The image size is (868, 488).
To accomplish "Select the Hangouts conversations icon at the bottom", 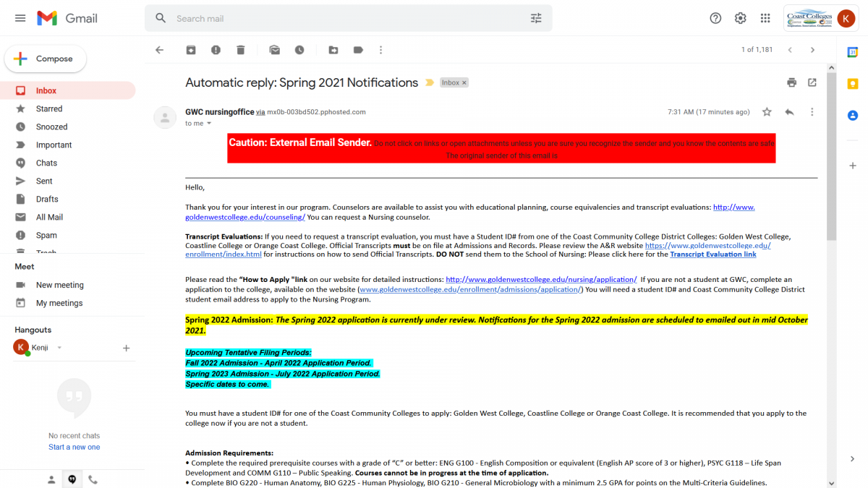I will click(x=72, y=479).
